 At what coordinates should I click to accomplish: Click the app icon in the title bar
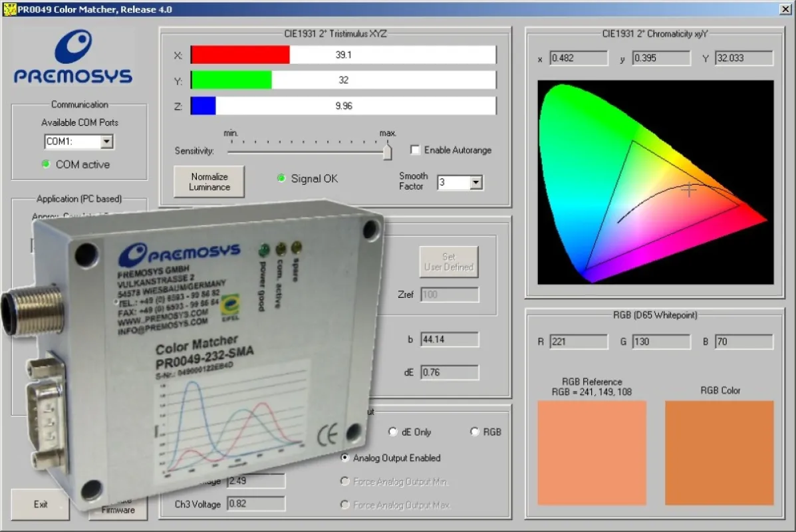[x=9, y=9]
